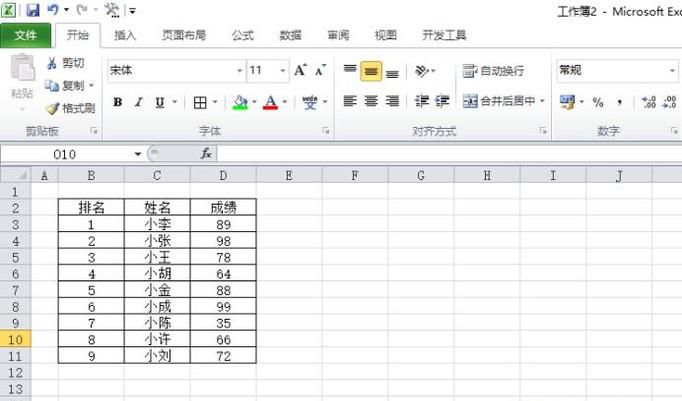Toggle underline formatting
This screenshot has width=682, height=401.
(160, 102)
